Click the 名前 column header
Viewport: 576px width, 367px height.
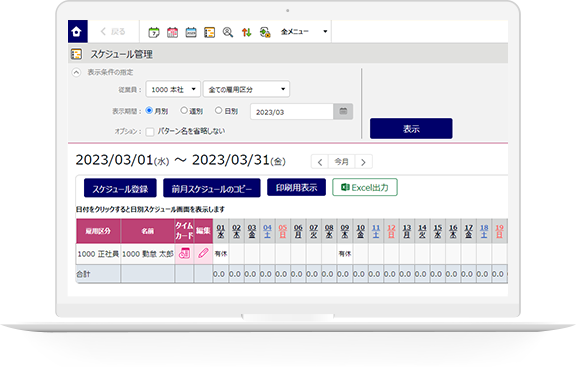(x=148, y=231)
